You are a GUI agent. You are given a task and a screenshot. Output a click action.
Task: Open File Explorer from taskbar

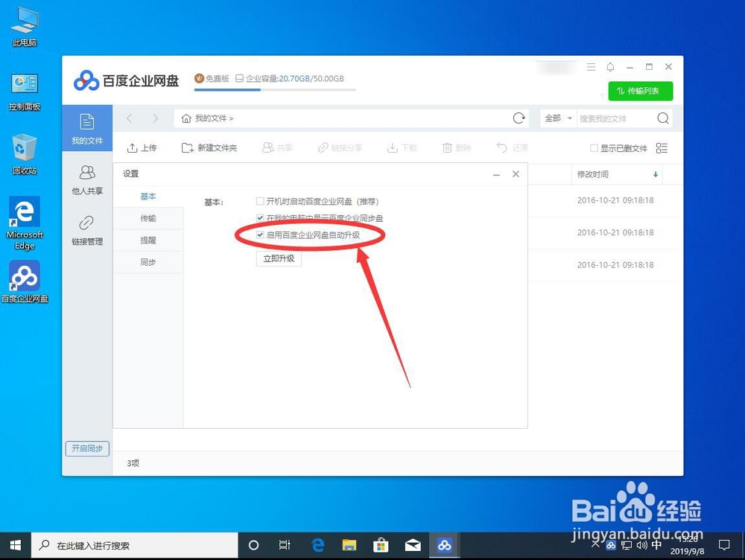349,545
